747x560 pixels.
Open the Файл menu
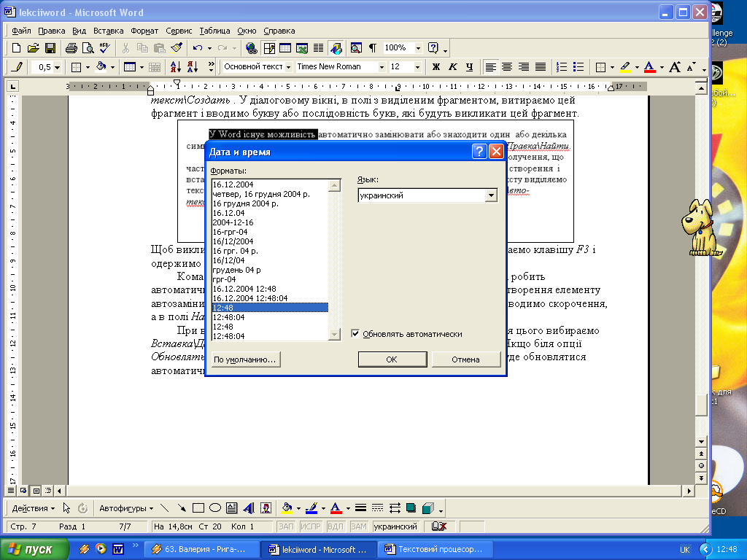pyautogui.click(x=21, y=31)
